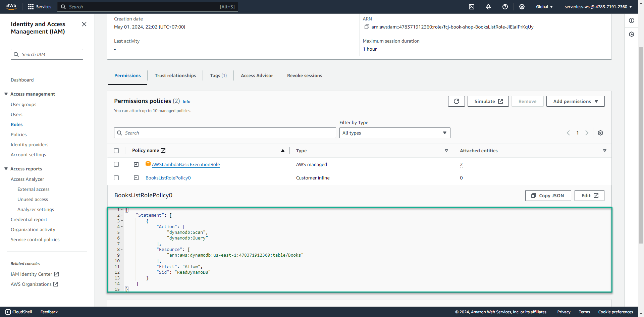644x317 pixels.
Task: Switch to the Access Advisor tab
Action: pyautogui.click(x=257, y=75)
